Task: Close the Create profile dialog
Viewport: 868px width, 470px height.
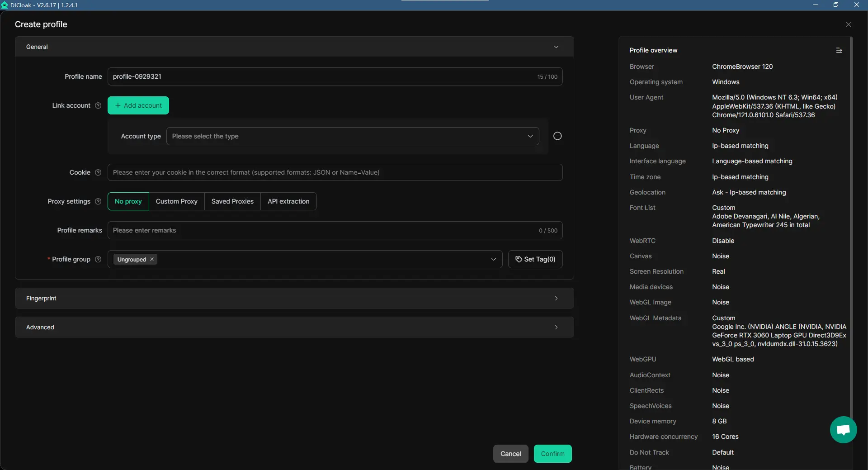Action: [x=848, y=24]
